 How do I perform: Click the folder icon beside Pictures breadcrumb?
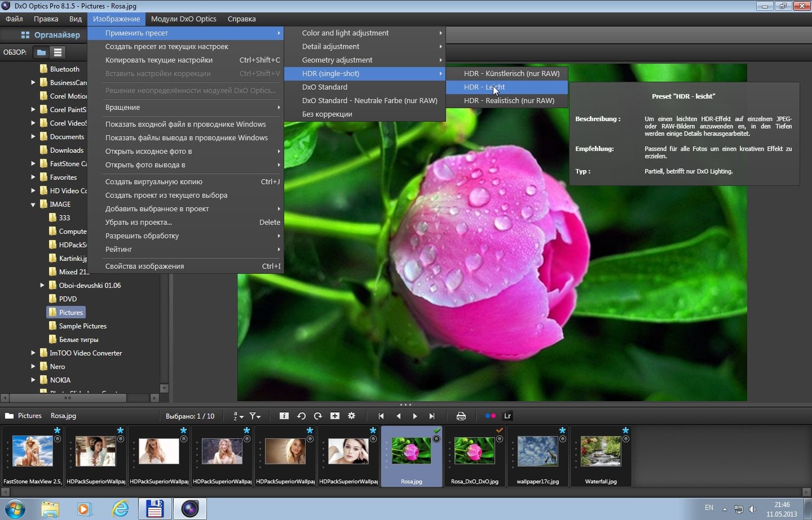(9, 416)
